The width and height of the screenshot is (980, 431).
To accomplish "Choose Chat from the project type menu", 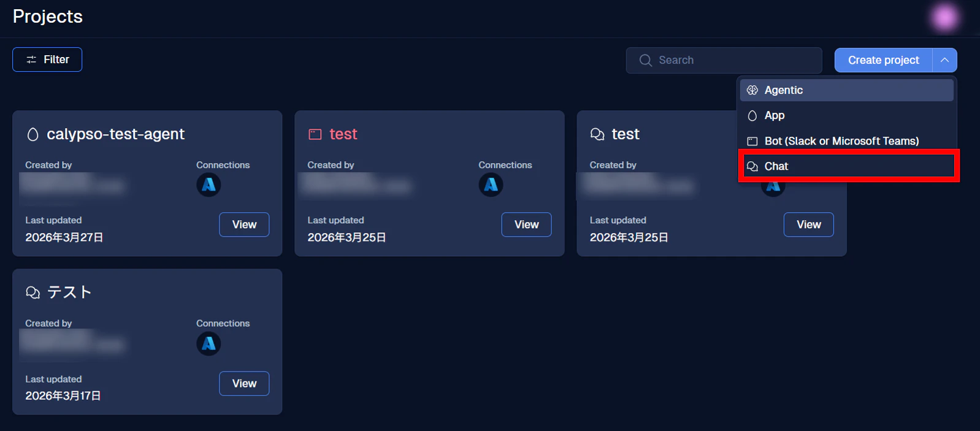I will [x=846, y=166].
